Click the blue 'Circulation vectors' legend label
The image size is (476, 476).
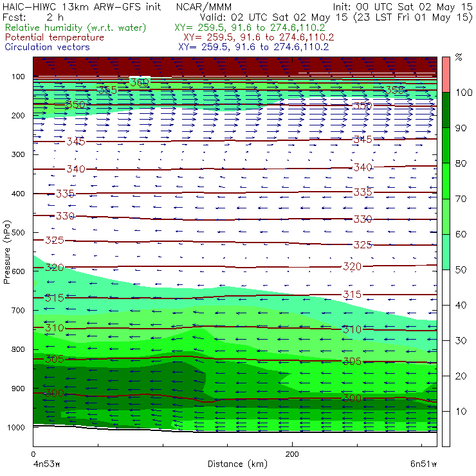(47, 47)
